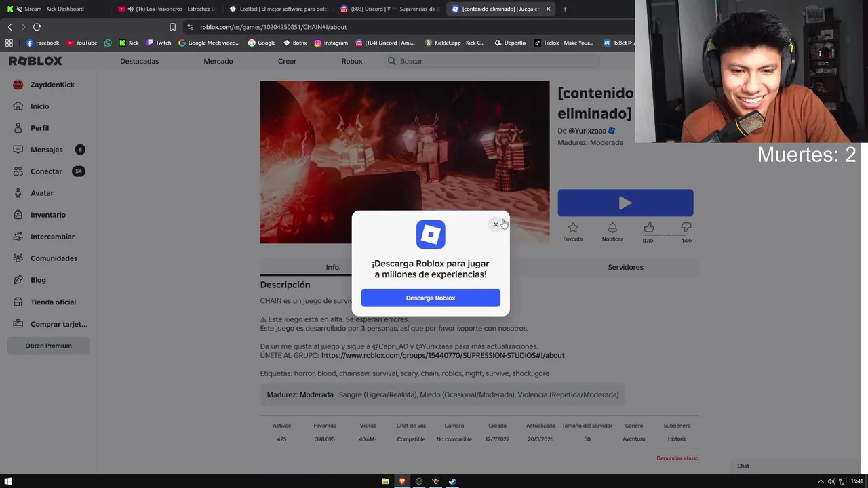This screenshot has height=488, width=868.
Task: Open the Avatar sidebar icon
Action: (x=18, y=193)
